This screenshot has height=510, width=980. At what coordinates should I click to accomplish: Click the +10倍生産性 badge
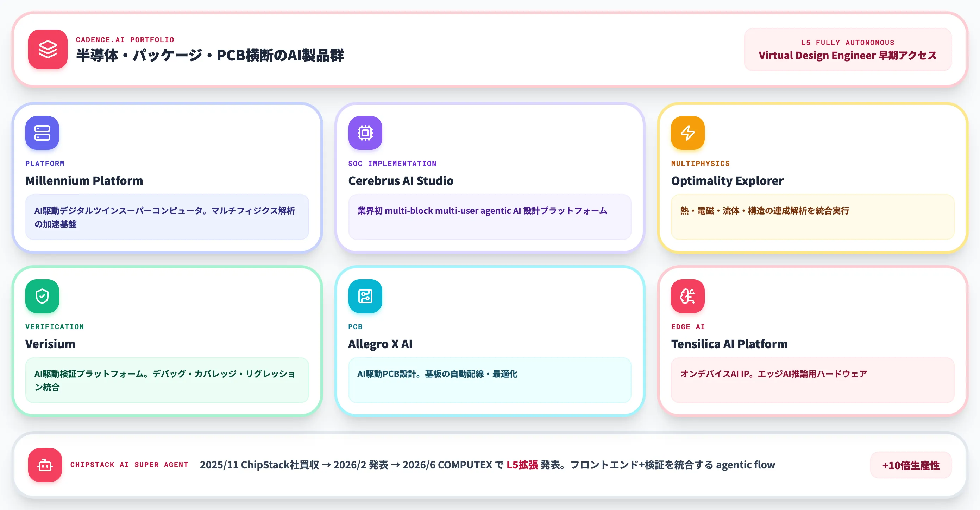point(911,465)
